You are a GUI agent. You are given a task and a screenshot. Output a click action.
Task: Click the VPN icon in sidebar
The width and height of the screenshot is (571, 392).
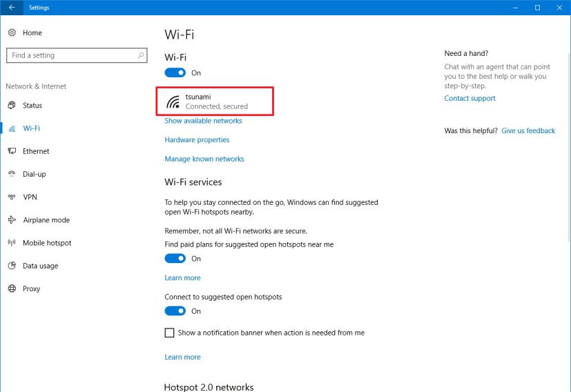point(12,197)
